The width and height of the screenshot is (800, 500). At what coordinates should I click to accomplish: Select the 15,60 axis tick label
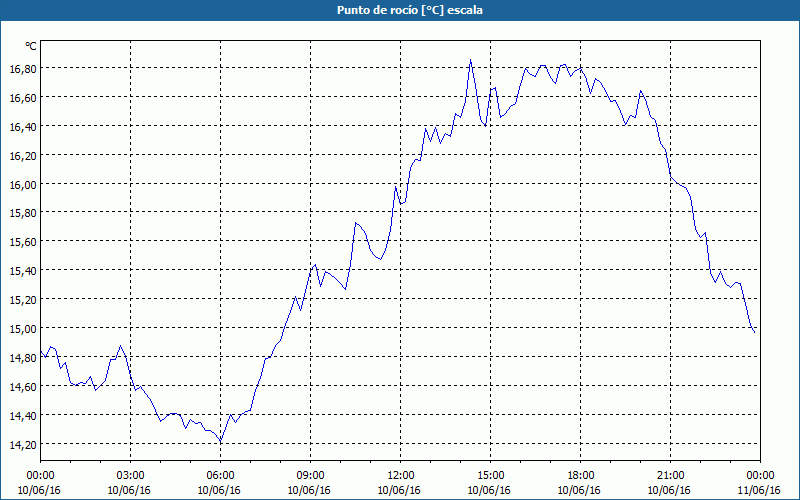point(23,242)
